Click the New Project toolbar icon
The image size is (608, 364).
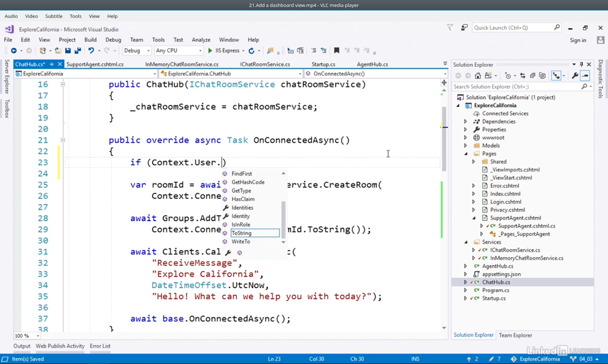pos(43,51)
